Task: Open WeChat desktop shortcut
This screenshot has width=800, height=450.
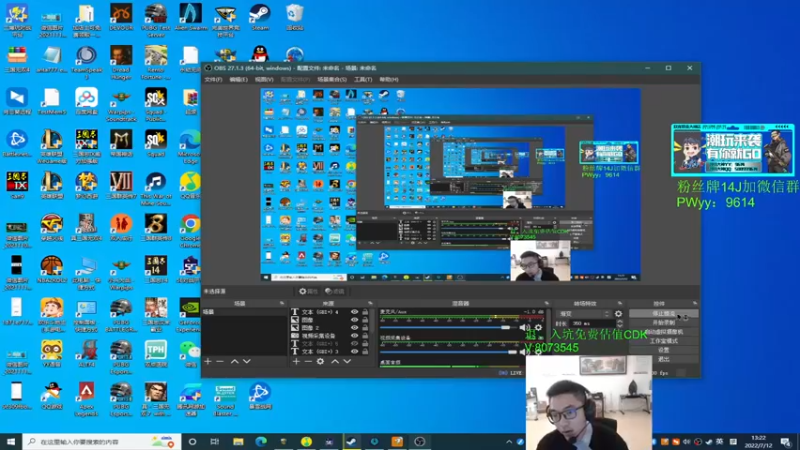Action: [x=190, y=354]
